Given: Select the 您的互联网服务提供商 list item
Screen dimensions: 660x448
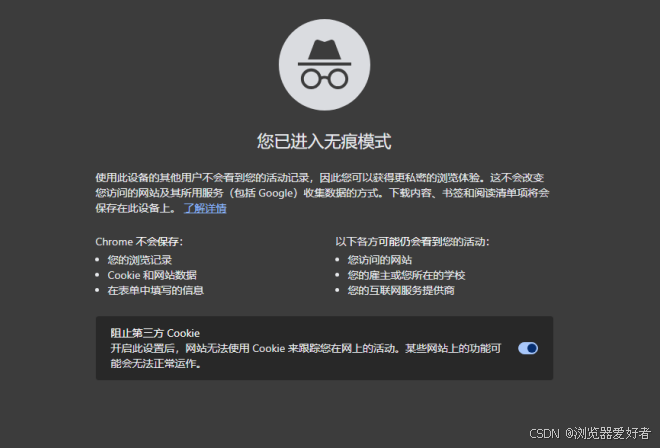Looking at the screenshot, I should pos(401,290).
